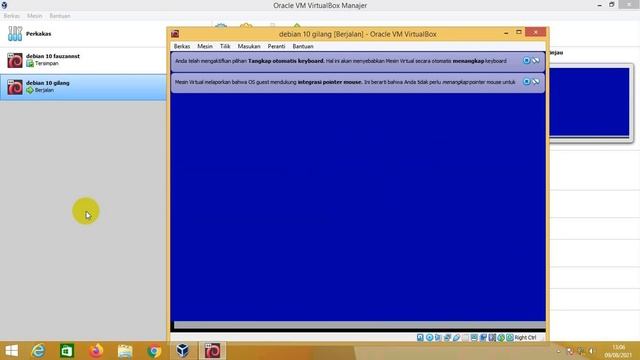The height and width of the screenshot is (360, 640).
Task: Open Berkas menu in VirtualBox Manajer
Action: 11,16
